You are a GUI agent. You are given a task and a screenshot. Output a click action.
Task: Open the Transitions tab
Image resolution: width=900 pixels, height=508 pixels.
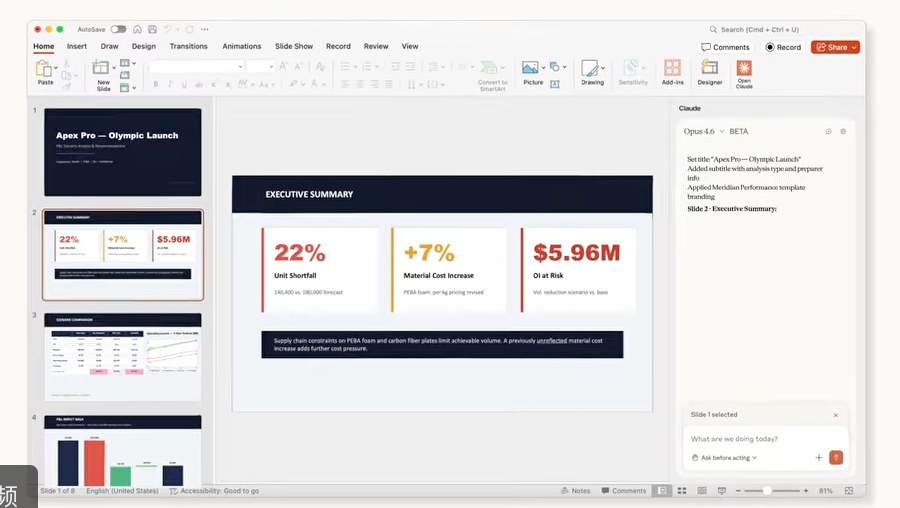click(x=188, y=46)
